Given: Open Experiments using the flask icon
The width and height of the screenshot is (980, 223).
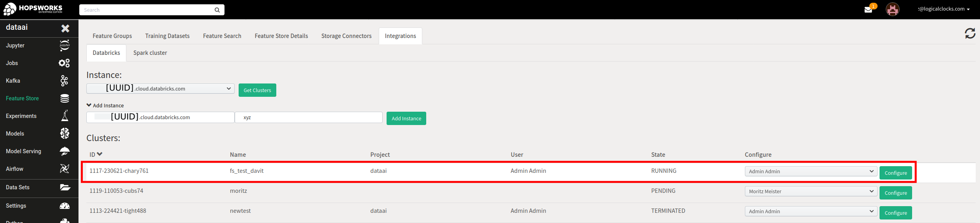Looking at the screenshot, I should pos(65,116).
